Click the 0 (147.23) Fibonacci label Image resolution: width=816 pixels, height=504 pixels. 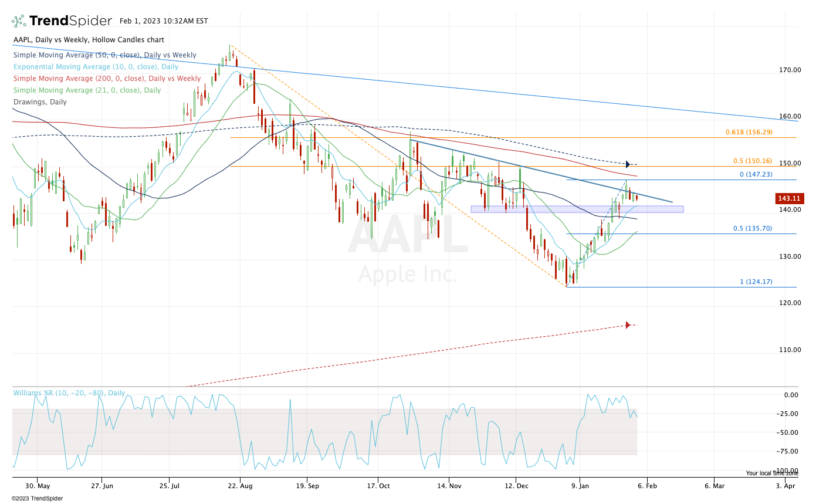coord(756,174)
